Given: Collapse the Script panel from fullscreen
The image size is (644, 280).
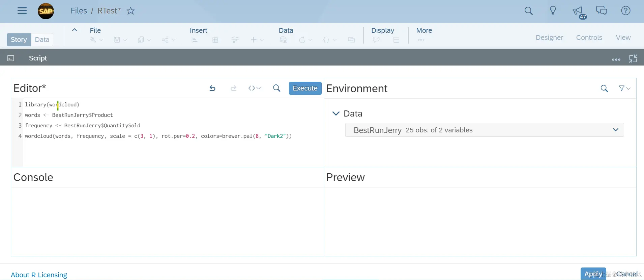Looking at the screenshot, I should pos(633,58).
